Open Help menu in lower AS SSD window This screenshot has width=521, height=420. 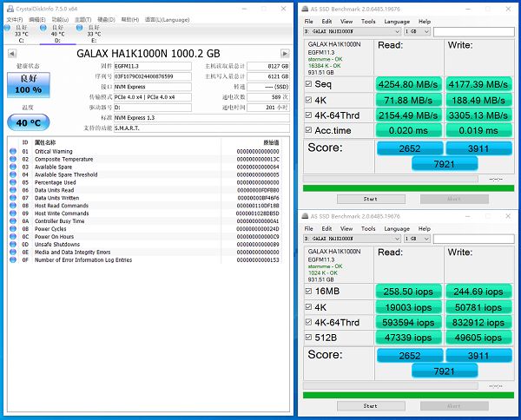425,228
